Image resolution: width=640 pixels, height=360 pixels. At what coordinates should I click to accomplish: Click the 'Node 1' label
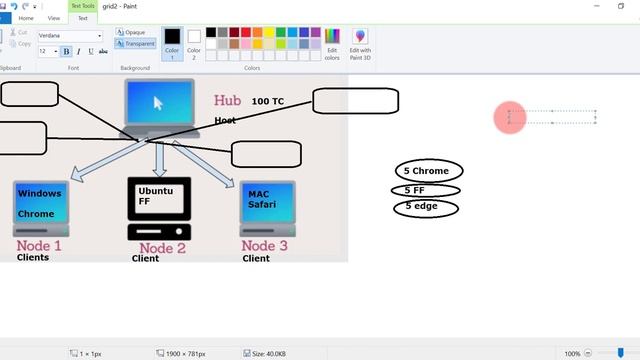(39, 246)
